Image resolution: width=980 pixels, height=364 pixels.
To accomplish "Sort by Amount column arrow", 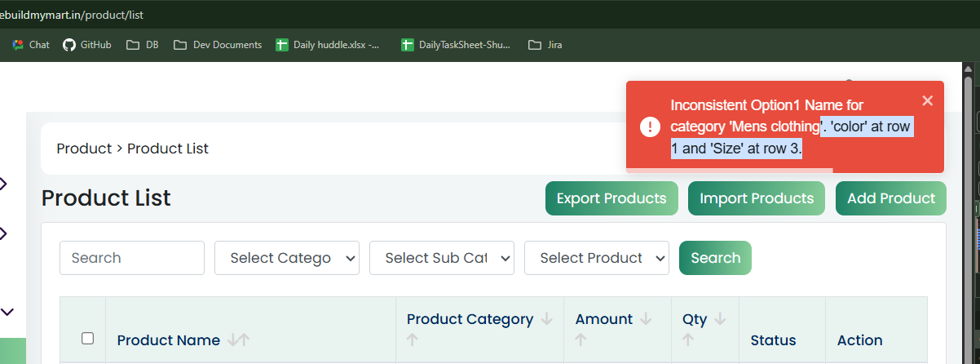I will [x=646, y=319].
